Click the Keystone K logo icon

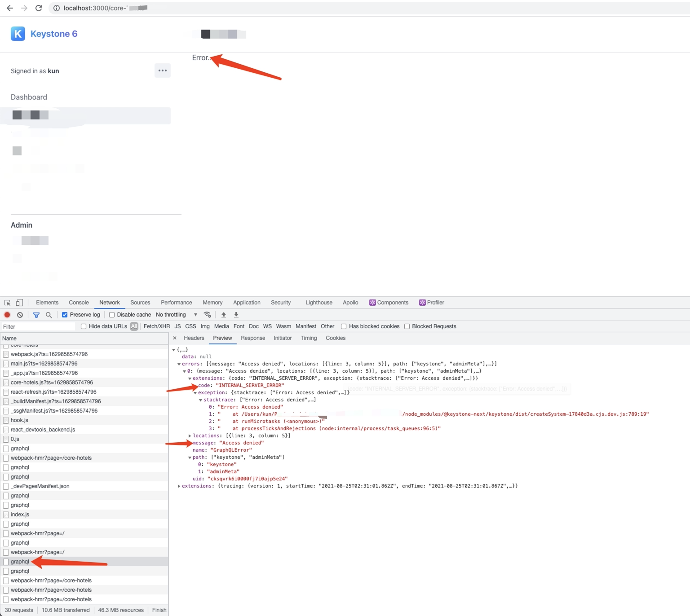(18, 34)
